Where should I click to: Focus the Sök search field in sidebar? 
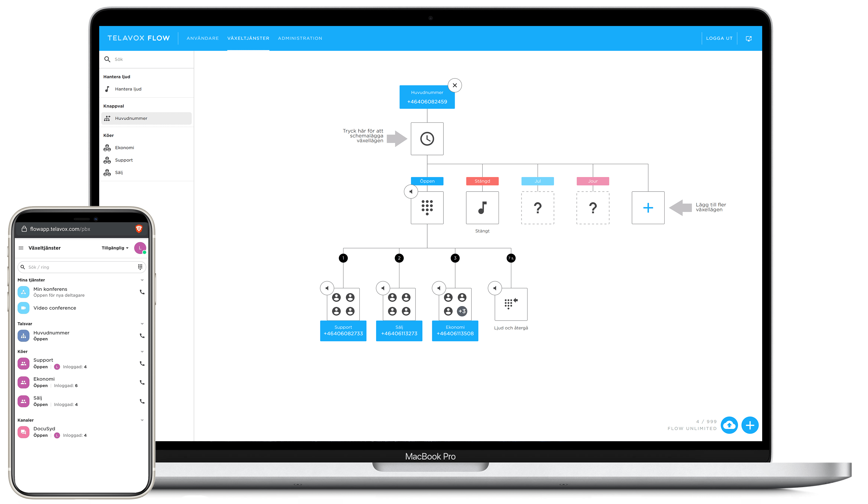[146, 59]
